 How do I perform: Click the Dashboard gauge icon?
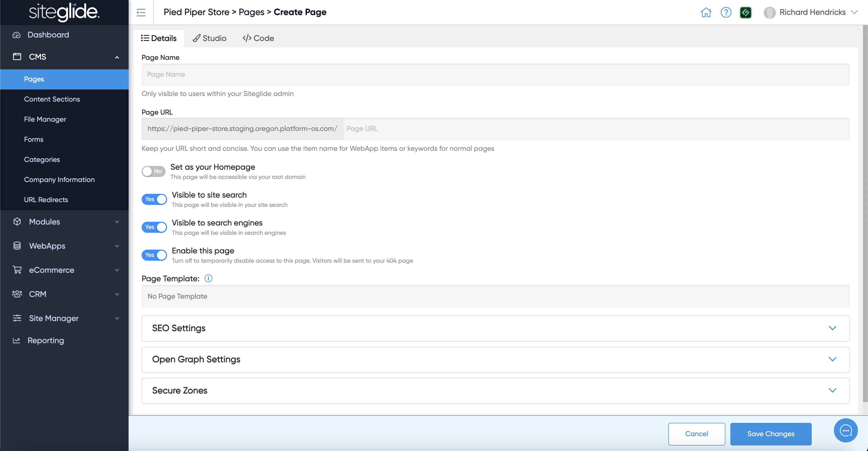17,35
